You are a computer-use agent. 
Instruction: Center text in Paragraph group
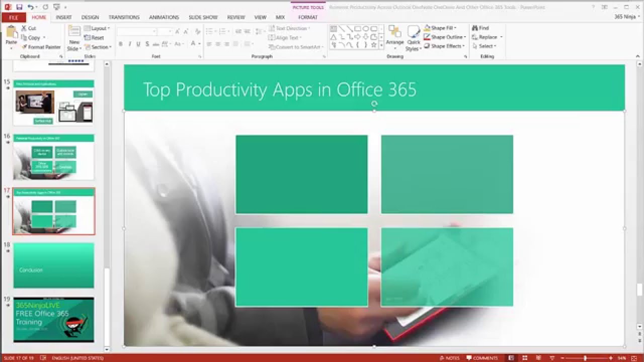pos(218,44)
